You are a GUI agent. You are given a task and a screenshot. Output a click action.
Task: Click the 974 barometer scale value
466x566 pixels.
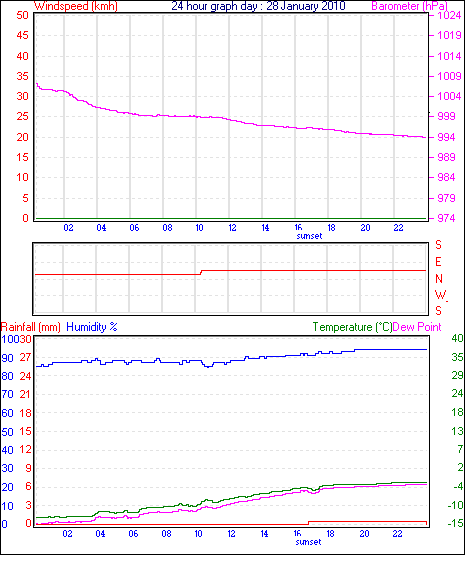[446, 218]
